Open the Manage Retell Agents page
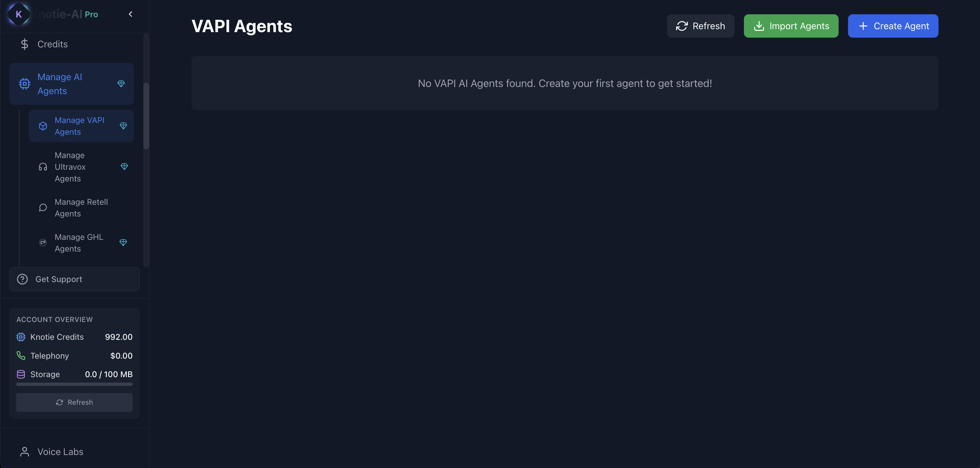This screenshot has width=980, height=468. tap(81, 207)
